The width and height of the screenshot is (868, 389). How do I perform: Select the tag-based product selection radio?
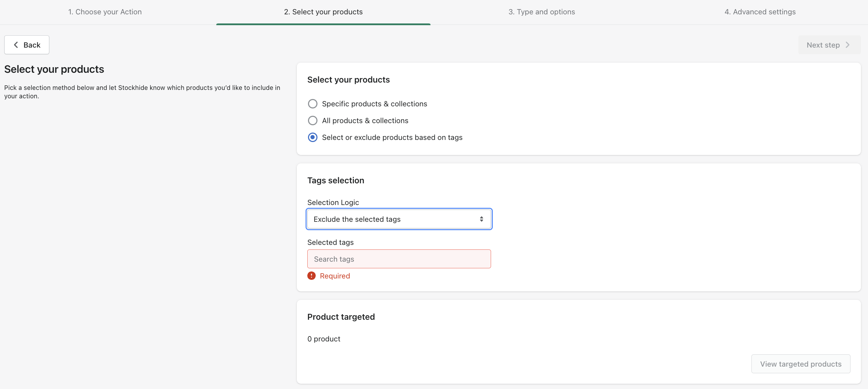click(313, 137)
